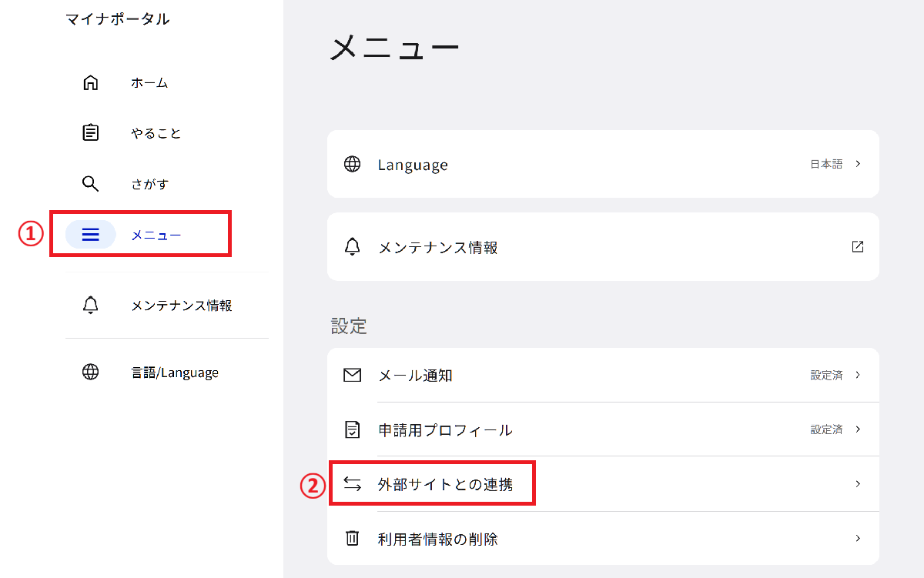
Task: Click the メニュー hamburger icon
Action: click(x=91, y=235)
